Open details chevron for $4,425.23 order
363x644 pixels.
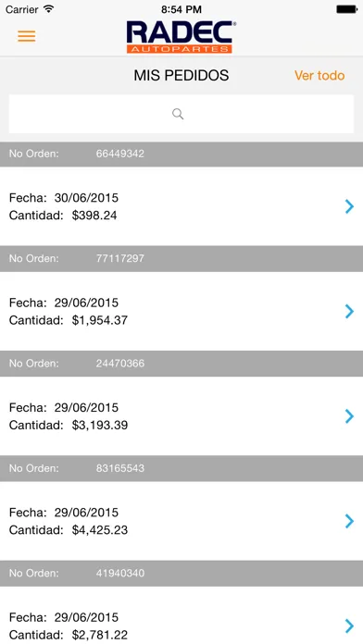[x=349, y=521]
